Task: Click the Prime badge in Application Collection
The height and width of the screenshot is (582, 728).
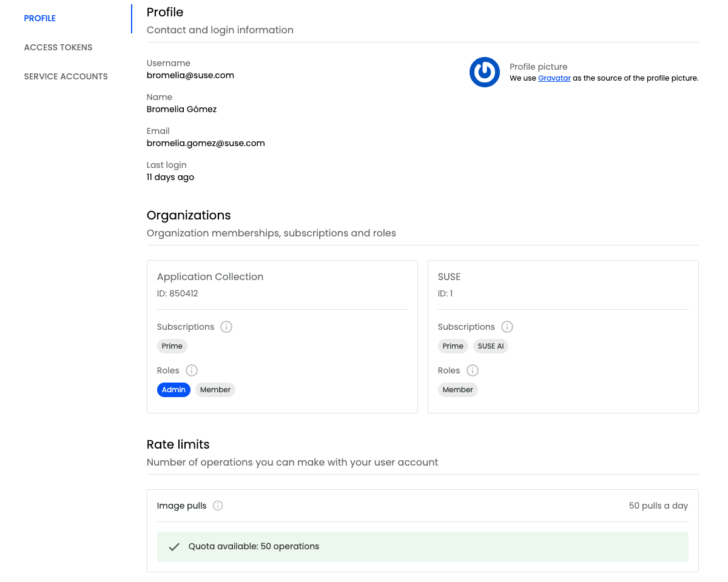Action: [172, 346]
